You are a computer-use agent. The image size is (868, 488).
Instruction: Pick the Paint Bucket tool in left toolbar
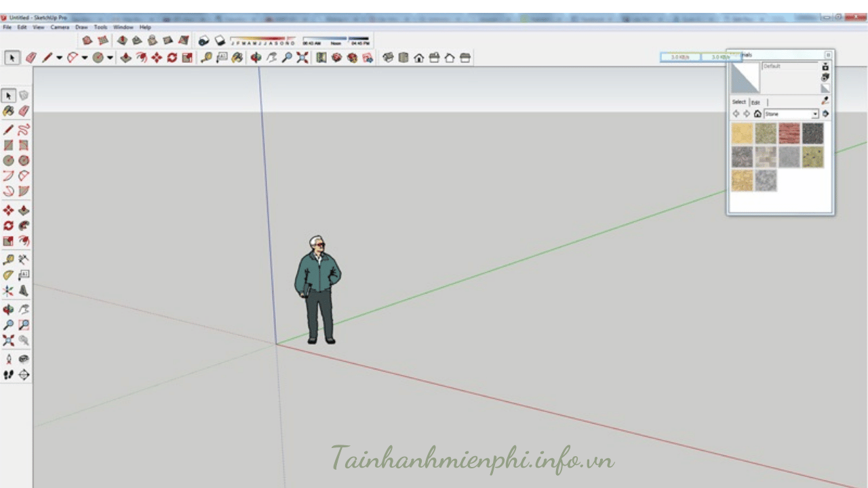8,111
